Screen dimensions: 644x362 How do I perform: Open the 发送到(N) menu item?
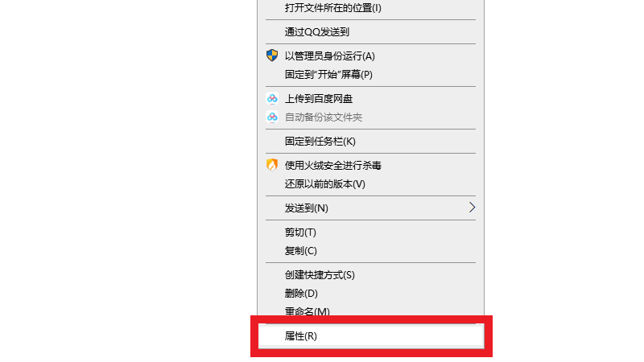[370, 208]
